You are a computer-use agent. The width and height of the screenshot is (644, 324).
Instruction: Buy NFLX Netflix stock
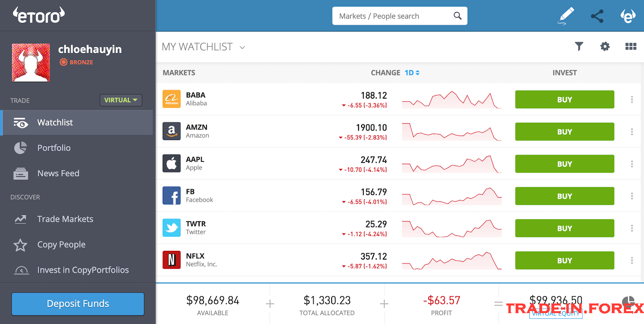click(565, 260)
